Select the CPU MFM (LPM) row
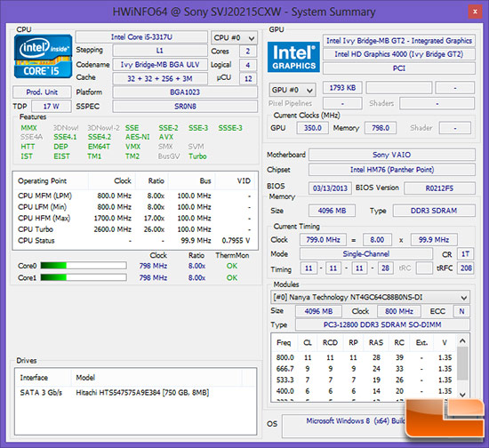 coord(135,196)
